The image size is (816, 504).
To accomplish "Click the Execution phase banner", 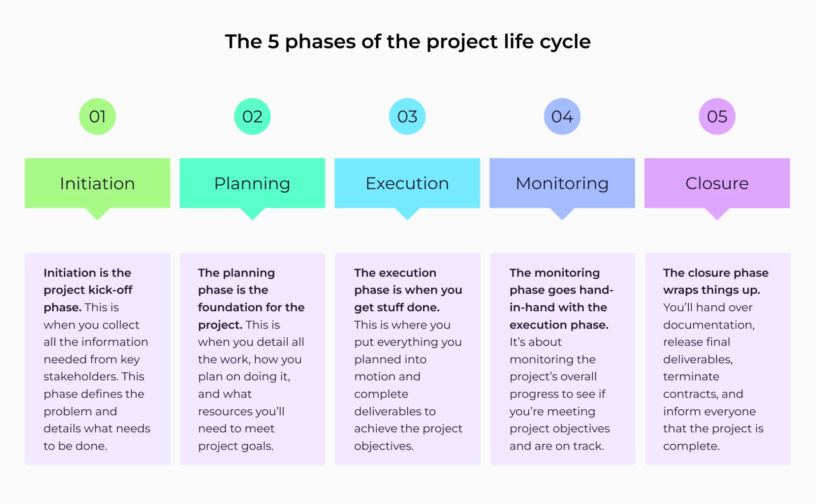I will pyautogui.click(x=407, y=183).
